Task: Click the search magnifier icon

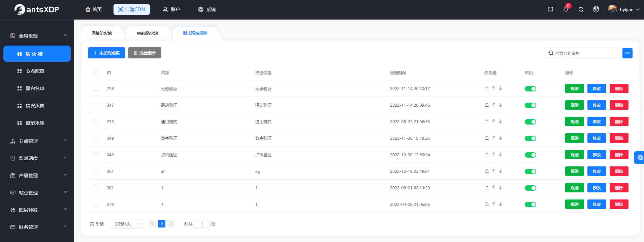Action: pyautogui.click(x=551, y=53)
